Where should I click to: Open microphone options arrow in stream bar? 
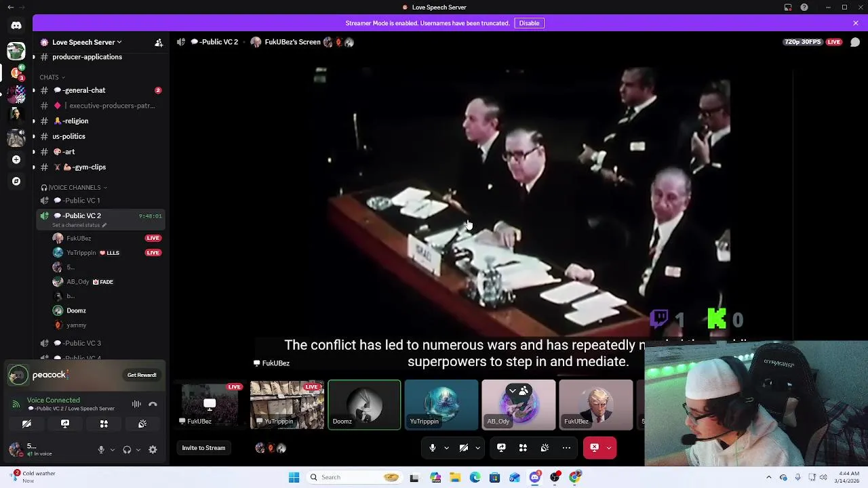[x=446, y=448]
